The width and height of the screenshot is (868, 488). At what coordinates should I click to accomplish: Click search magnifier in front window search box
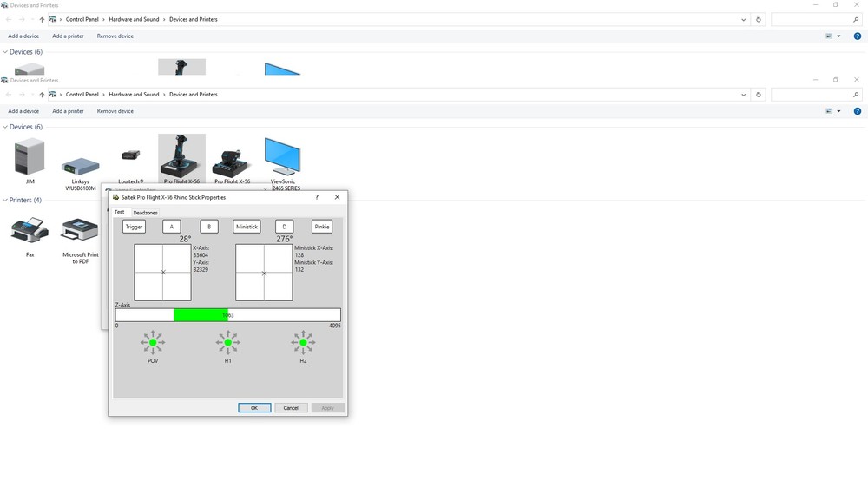click(x=856, y=95)
